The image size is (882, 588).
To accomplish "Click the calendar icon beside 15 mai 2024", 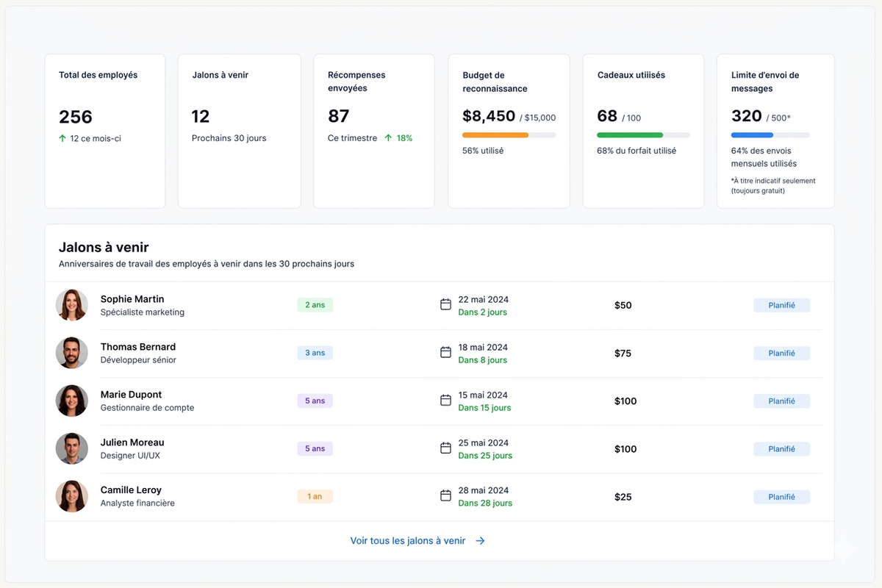I will [445, 400].
